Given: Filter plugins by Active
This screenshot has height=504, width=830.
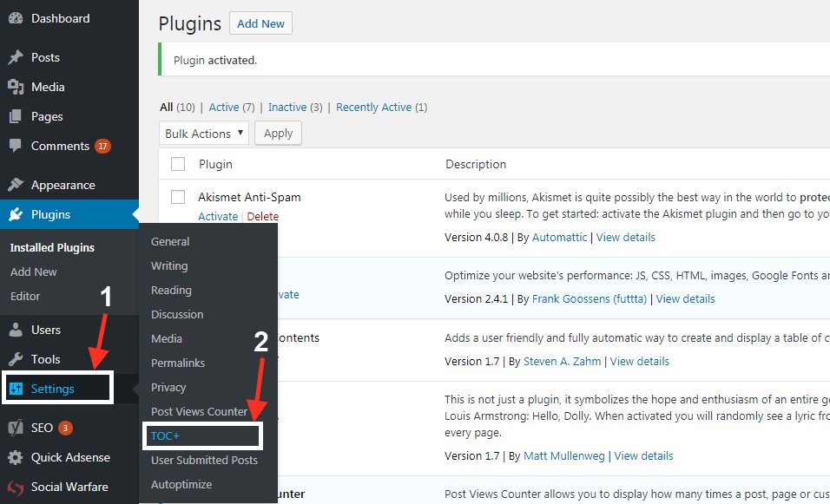Looking at the screenshot, I should (x=224, y=108).
